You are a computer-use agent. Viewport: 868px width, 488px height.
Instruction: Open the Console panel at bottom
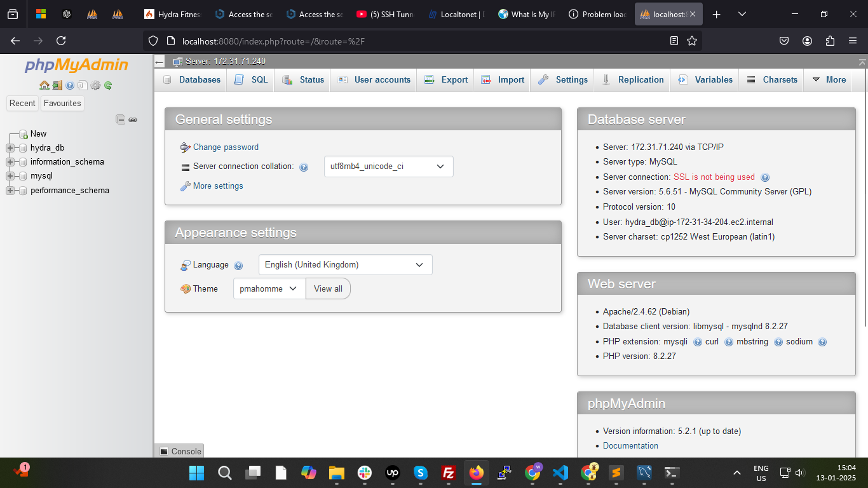(179, 451)
